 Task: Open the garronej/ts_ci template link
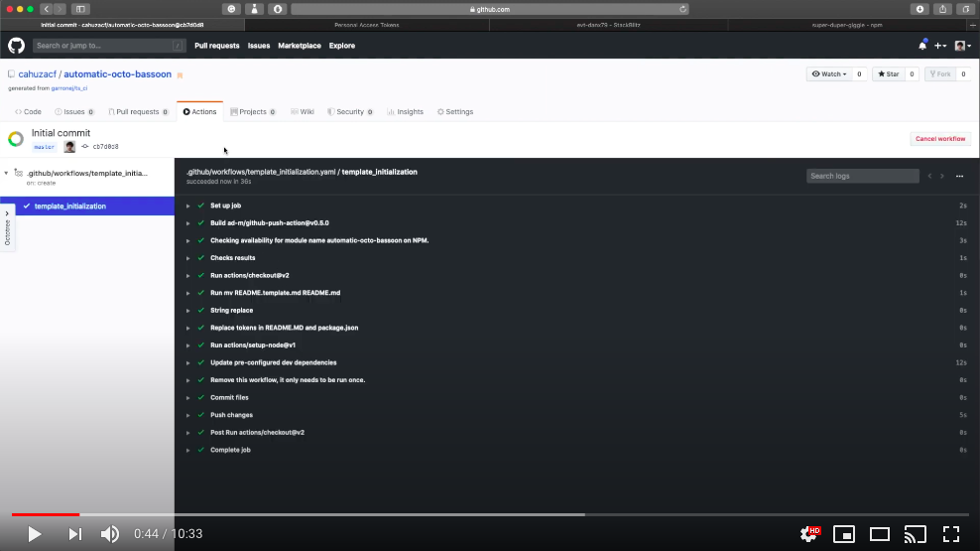coord(69,88)
